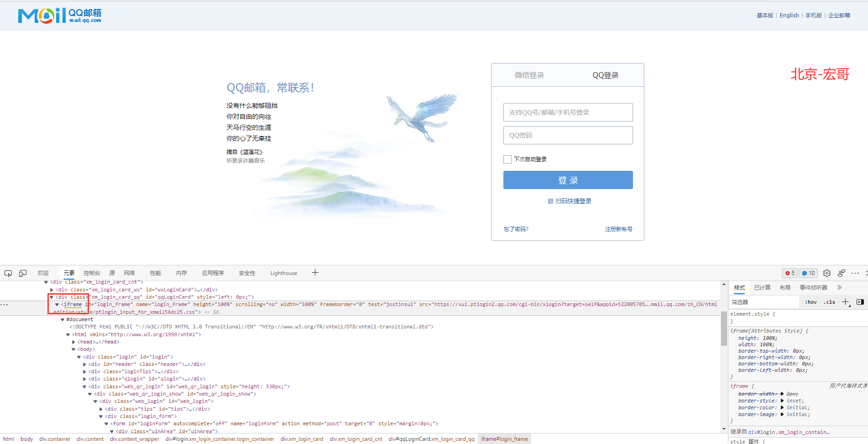Open DevTools settings gear

click(x=826, y=273)
